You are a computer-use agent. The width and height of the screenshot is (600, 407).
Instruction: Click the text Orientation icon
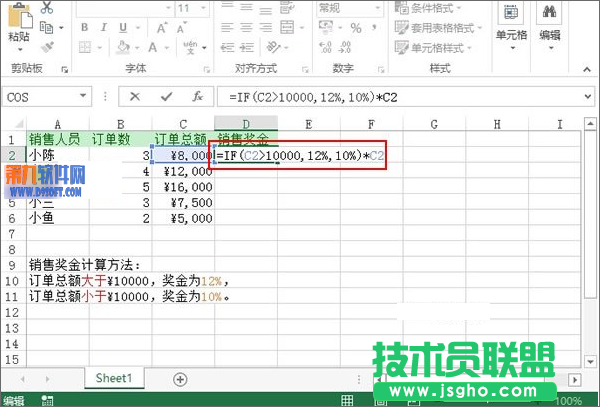(274, 47)
